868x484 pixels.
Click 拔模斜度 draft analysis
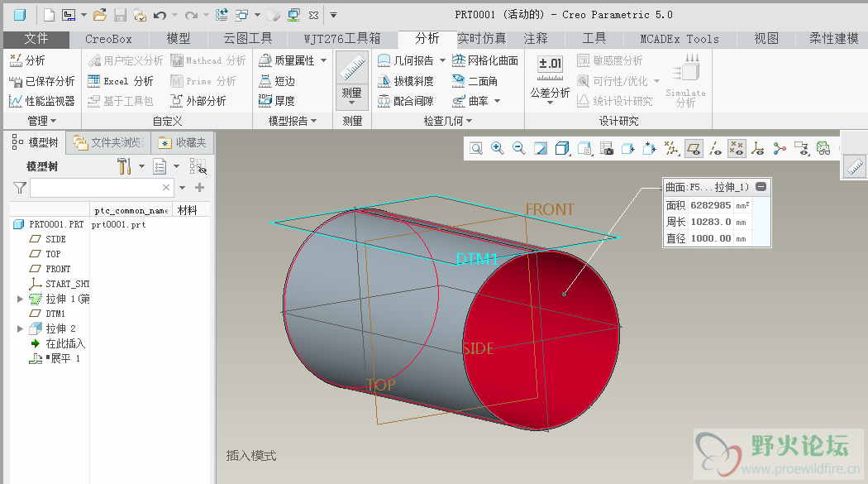406,81
